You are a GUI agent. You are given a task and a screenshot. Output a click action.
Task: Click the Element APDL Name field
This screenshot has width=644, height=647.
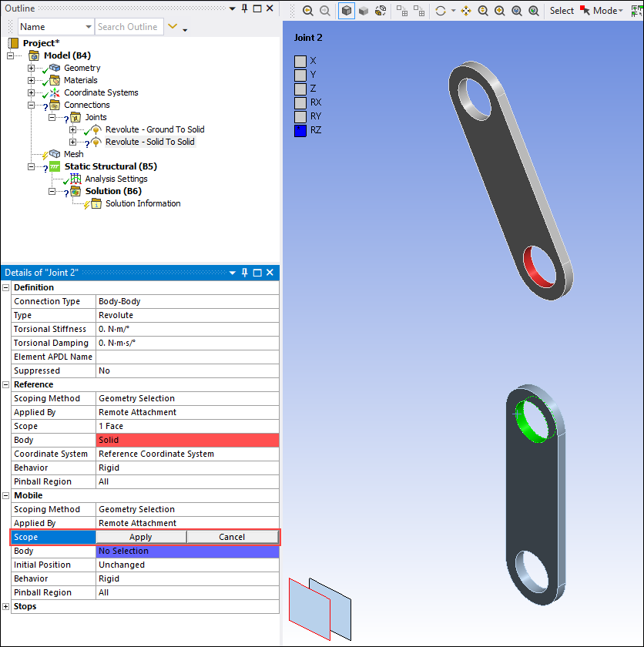pos(187,357)
